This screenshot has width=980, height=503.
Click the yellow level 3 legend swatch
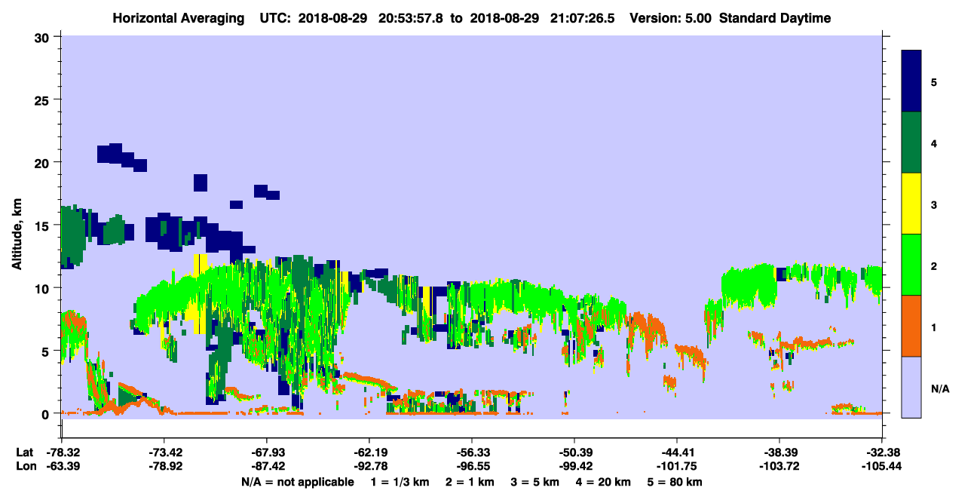pyautogui.click(x=911, y=204)
